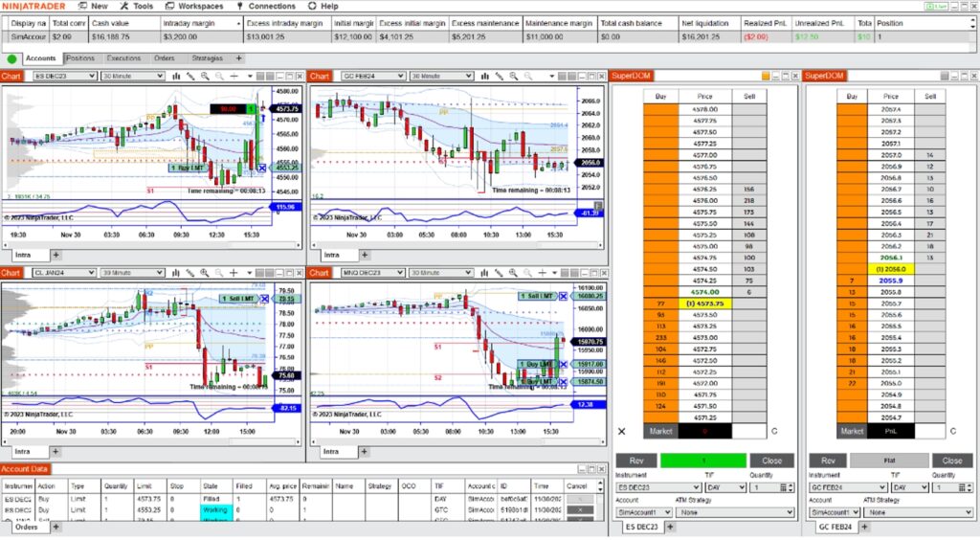
Task: Open the New menu
Action: [x=93, y=7]
